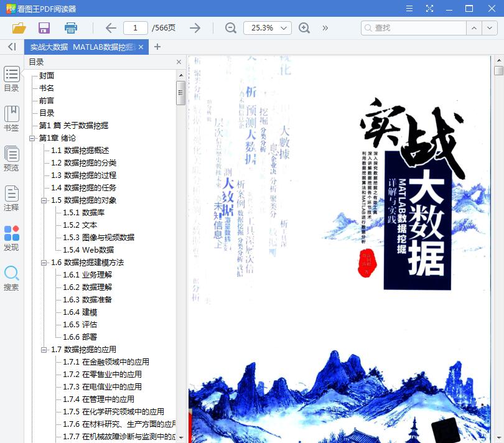Click the outline panel scroll-down arrow
The width and height of the screenshot is (504, 443).
(181, 437)
